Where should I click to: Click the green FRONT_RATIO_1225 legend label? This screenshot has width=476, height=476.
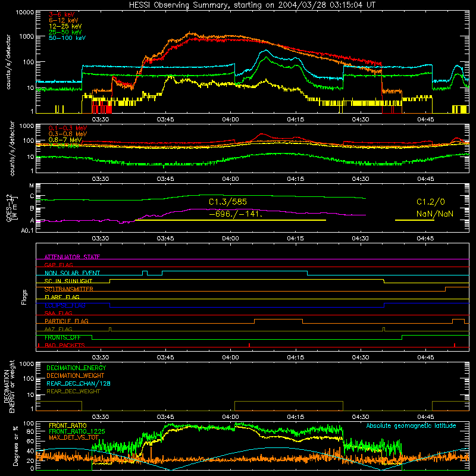point(77,431)
